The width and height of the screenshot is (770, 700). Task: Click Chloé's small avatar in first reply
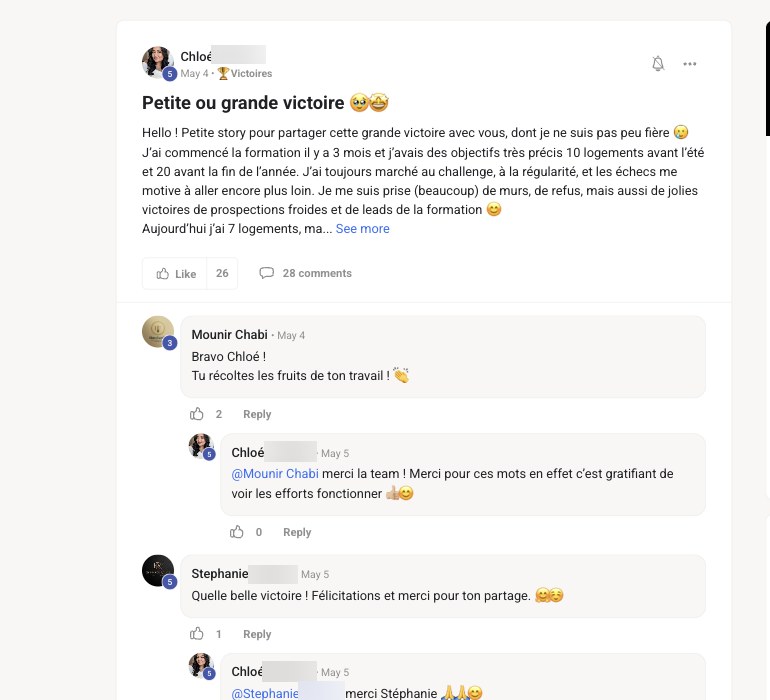coord(201,446)
